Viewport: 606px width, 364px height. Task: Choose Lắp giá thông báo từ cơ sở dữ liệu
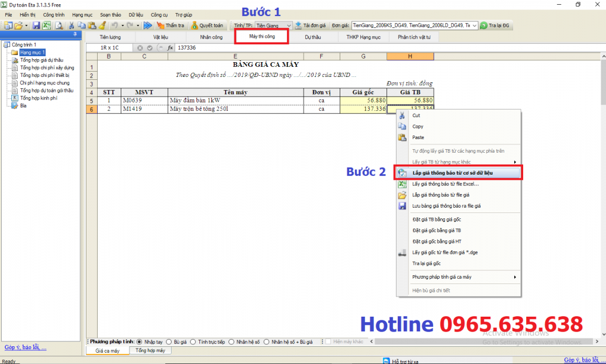(456, 173)
